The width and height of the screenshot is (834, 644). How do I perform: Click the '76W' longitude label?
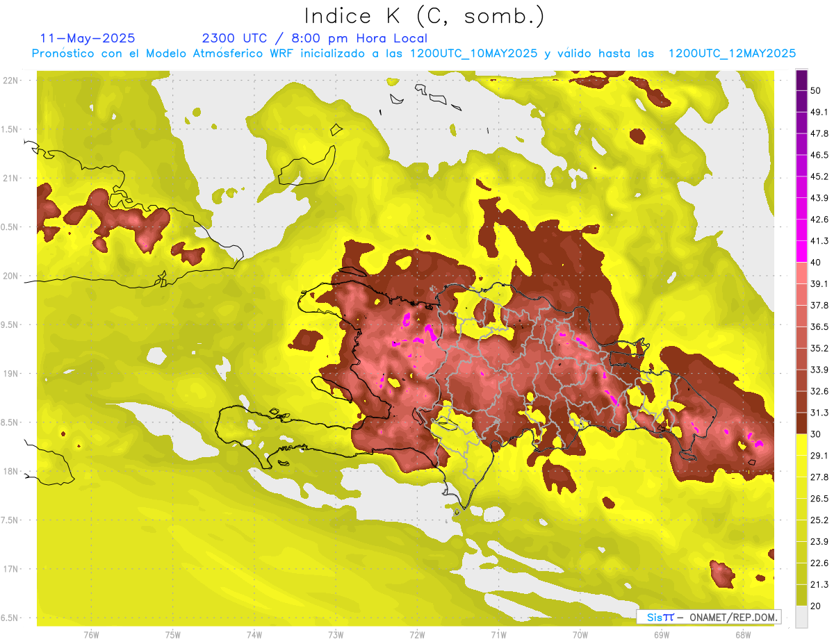coord(91,634)
